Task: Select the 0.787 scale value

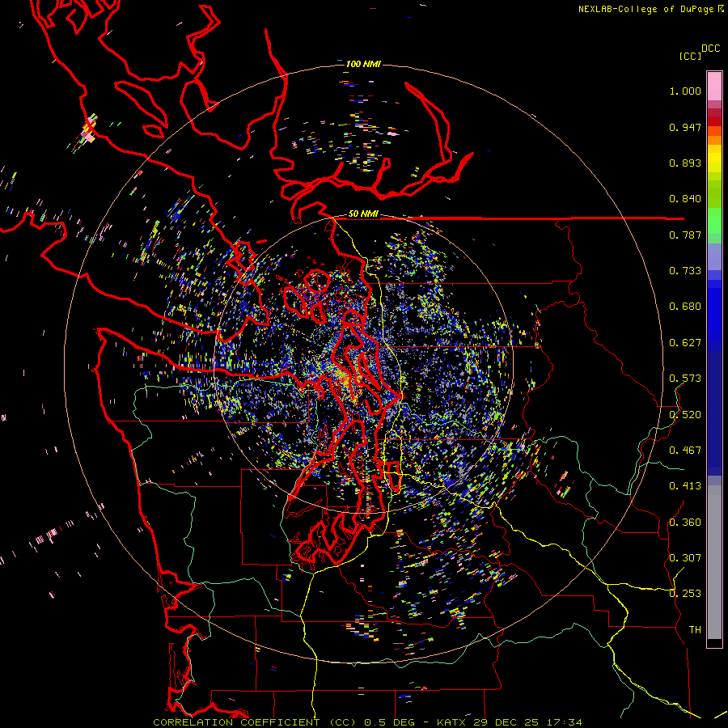Action: (x=685, y=235)
